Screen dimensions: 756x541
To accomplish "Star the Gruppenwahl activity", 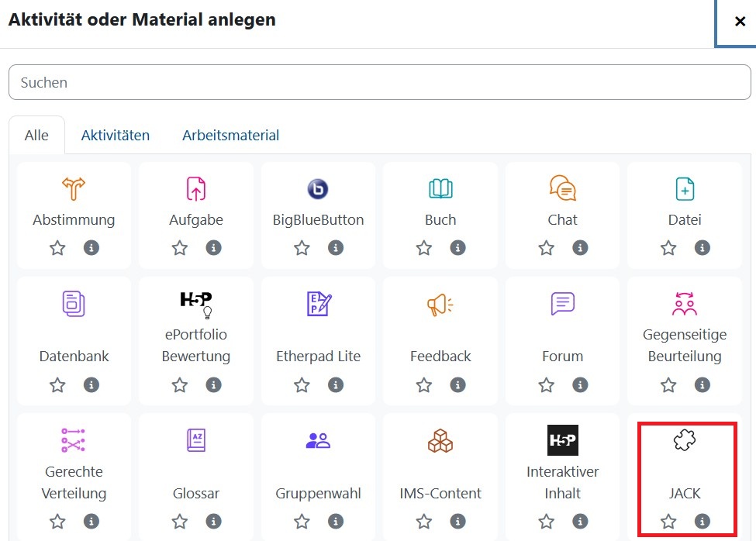I will point(302,521).
